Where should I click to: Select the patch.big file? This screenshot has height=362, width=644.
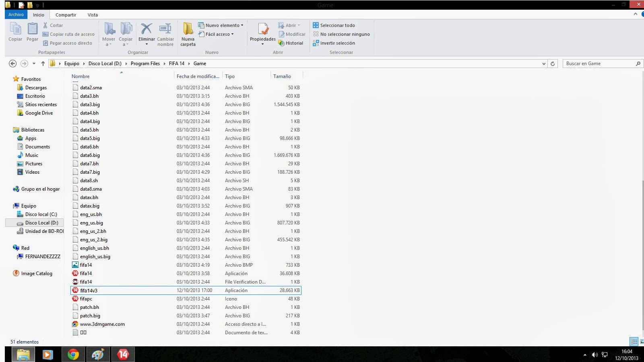(x=186, y=316)
